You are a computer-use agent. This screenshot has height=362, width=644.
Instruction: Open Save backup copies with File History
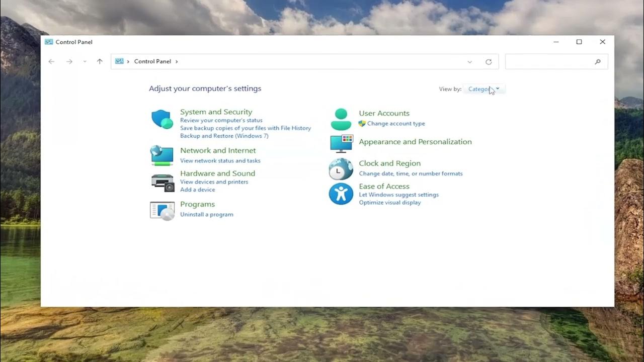click(x=246, y=128)
